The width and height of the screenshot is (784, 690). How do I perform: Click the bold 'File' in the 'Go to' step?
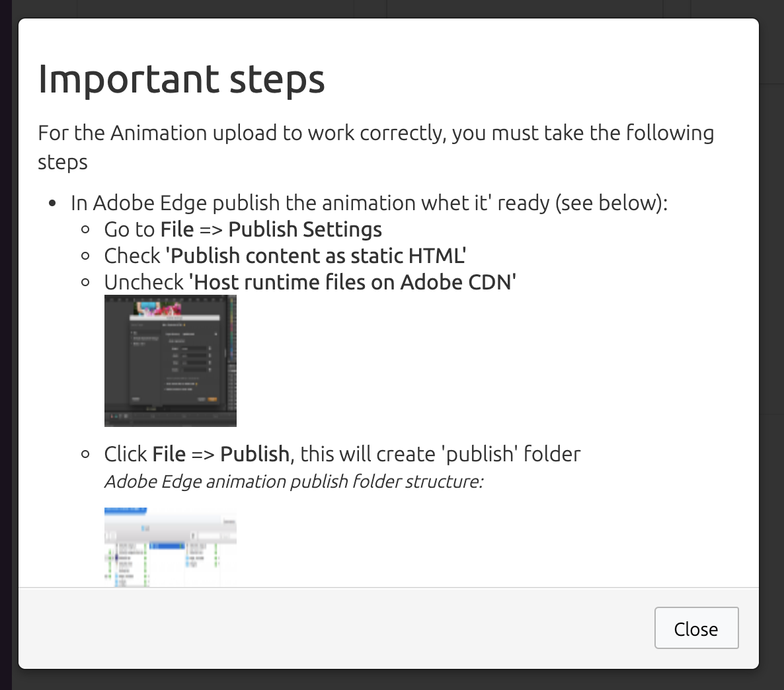click(177, 229)
